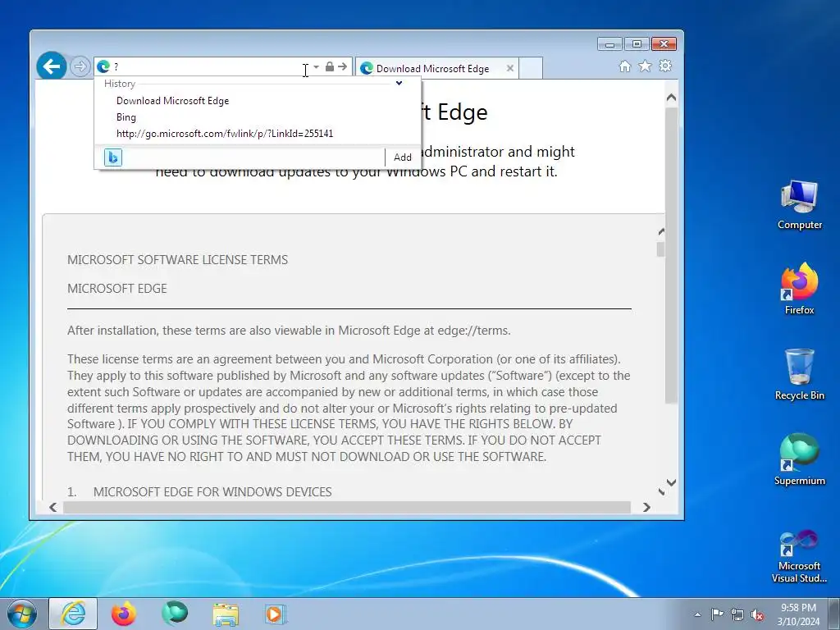Open Favorites with the star icon
The height and width of the screenshot is (630, 840).
click(645, 66)
